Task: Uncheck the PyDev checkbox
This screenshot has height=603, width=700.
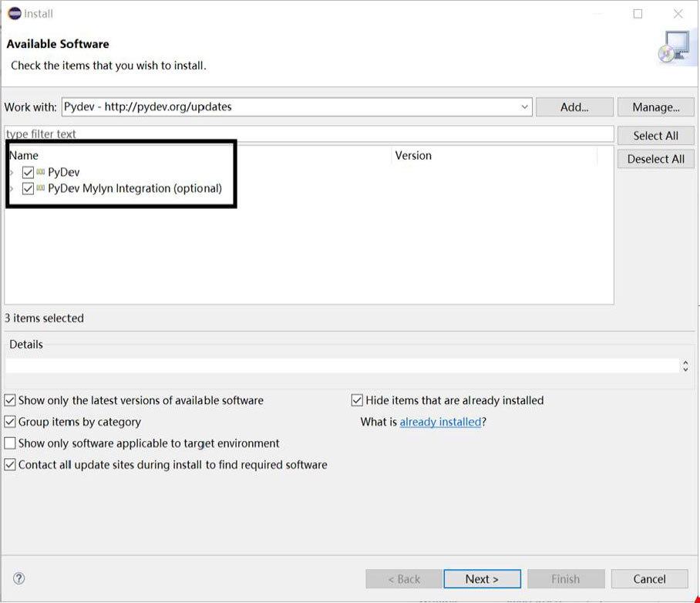Action: click(x=28, y=173)
